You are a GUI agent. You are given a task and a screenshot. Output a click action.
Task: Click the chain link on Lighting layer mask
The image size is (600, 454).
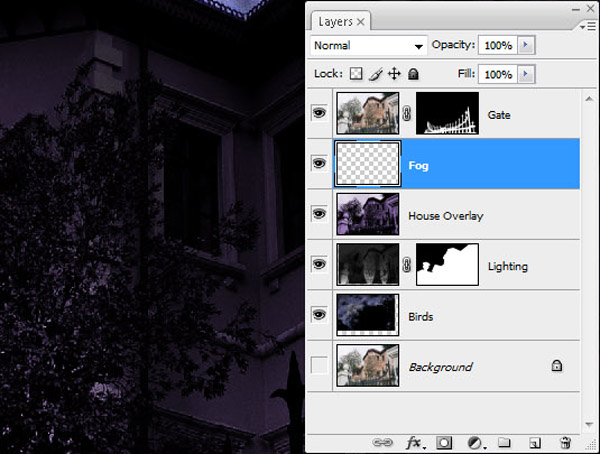(x=407, y=265)
